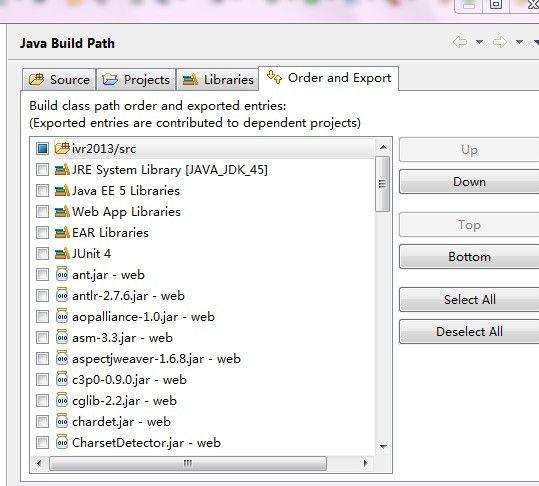Select 'CharsetDetector.jar - web' entry text
Image resolution: width=539 pixels, height=486 pixels.
[x=146, y=443]
